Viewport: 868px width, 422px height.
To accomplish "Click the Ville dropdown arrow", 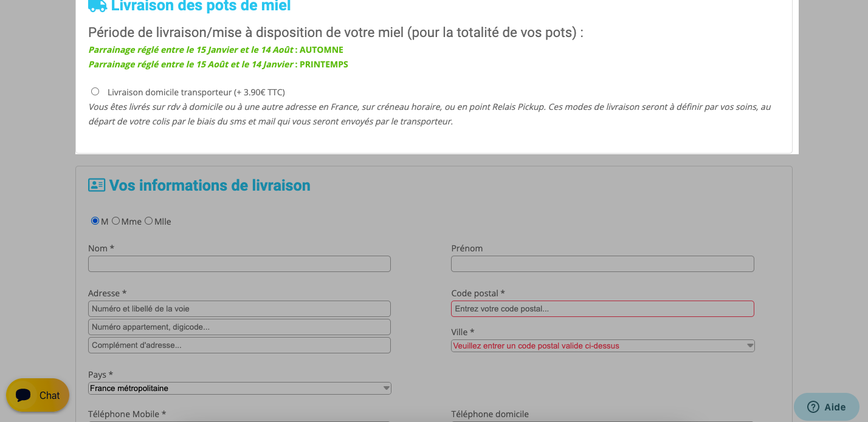I will tap(749, 346).
